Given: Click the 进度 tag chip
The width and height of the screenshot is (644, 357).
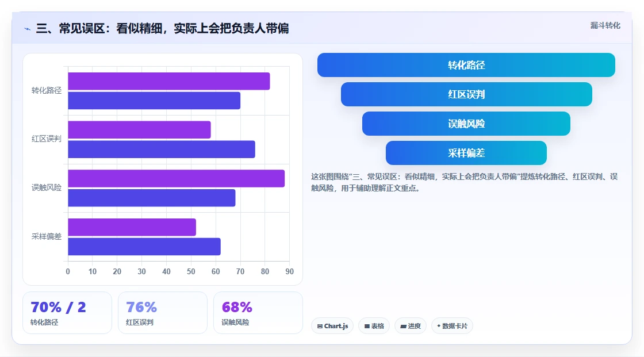Looking at the screenshot, I should (x=411, y=326).
